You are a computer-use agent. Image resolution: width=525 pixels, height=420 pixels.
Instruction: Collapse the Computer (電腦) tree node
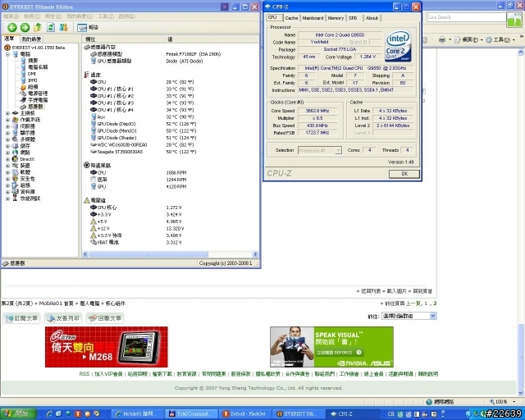(7, 54)
